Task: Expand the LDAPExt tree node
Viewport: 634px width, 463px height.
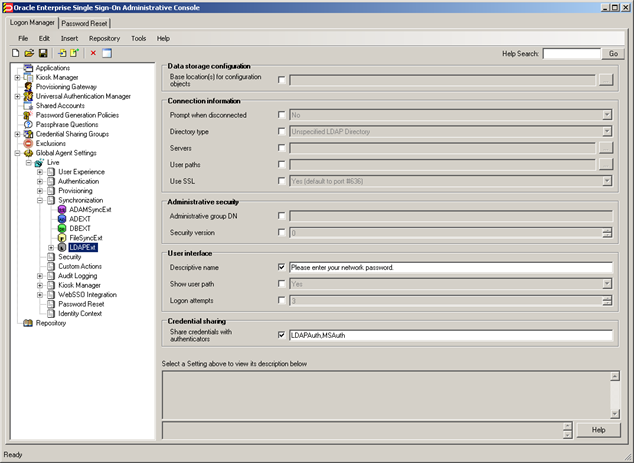Action: pos(51,247)
